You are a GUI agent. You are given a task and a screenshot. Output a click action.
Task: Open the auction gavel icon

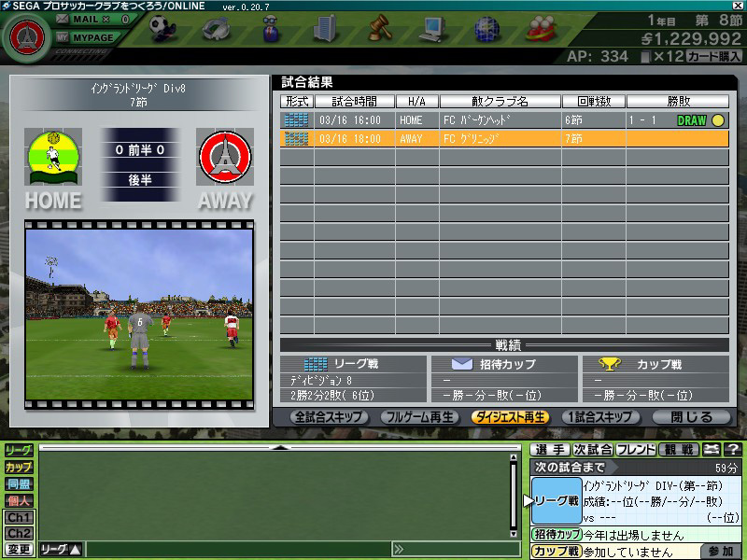[x=379, y=29]
